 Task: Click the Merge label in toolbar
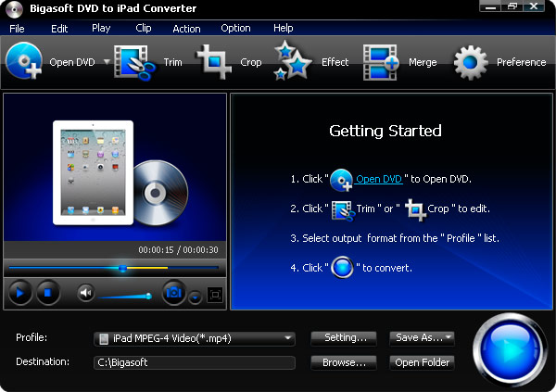tap(423, 62)
